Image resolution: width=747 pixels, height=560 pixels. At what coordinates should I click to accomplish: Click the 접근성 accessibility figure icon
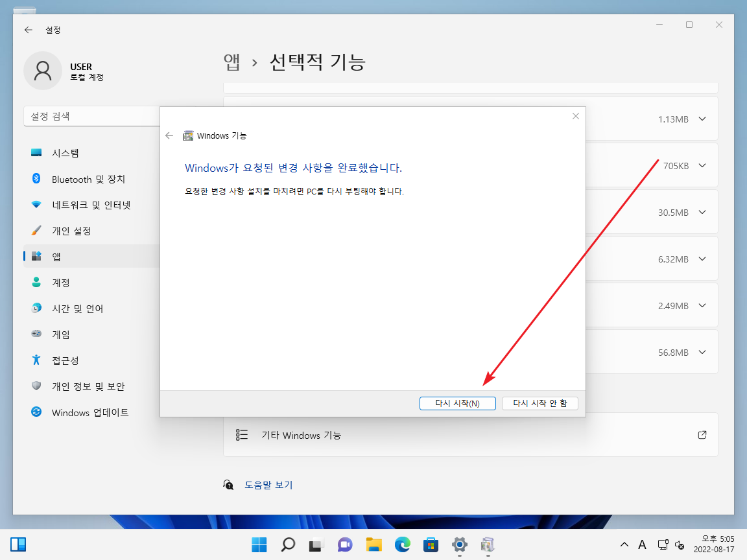point(36,360)
